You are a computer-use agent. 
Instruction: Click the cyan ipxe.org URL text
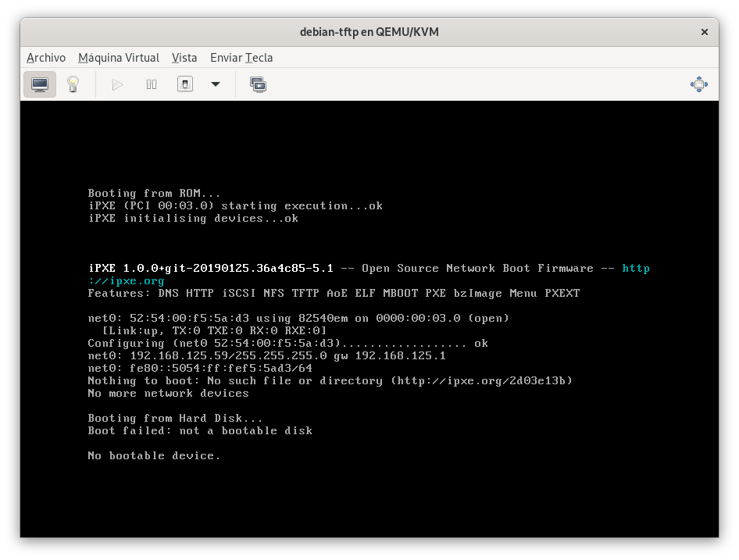click(127, 281)
